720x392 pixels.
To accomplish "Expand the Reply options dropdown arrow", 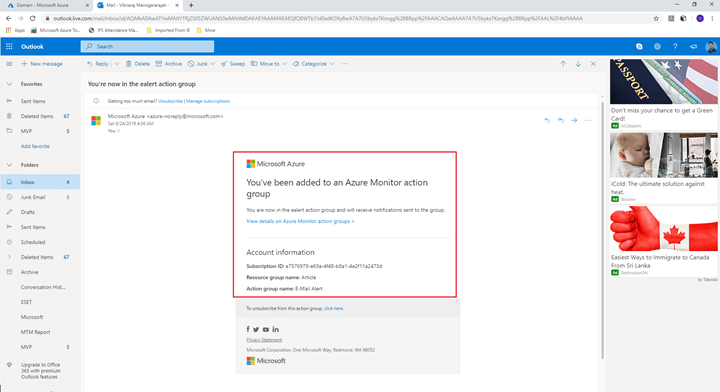I will pos(117,64).
